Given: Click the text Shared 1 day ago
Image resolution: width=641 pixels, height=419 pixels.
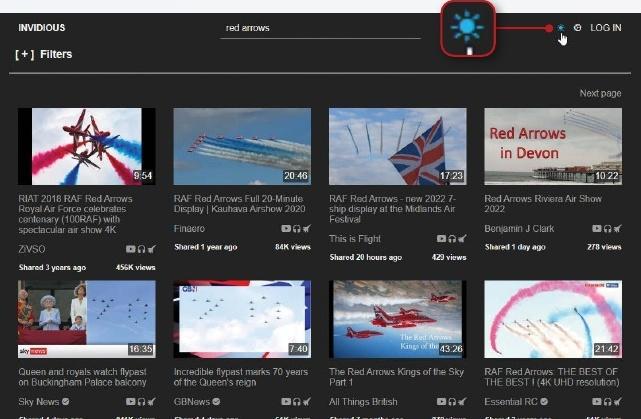Looking at the screenshot, I should 515,247.
